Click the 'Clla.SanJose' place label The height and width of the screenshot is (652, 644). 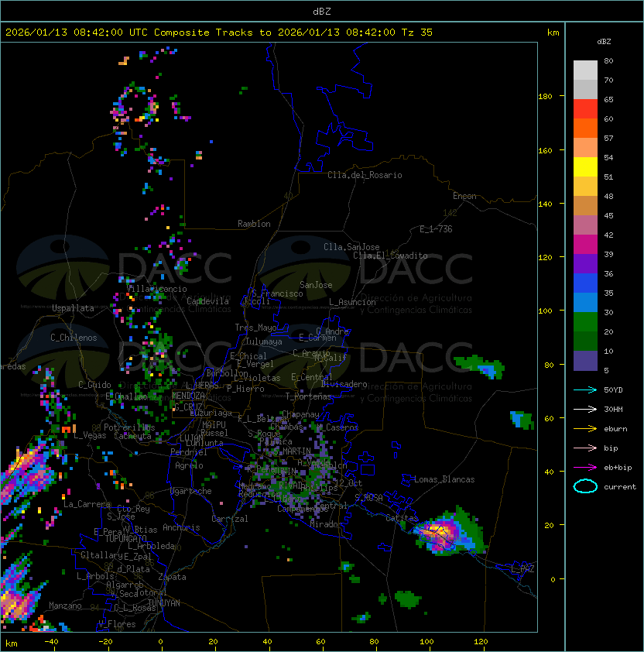(x=351, y=247)
